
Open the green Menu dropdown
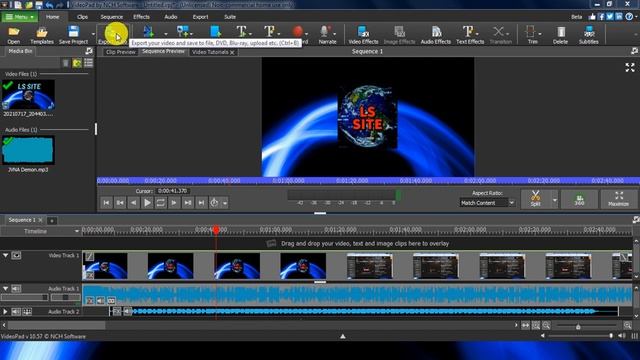20,17
